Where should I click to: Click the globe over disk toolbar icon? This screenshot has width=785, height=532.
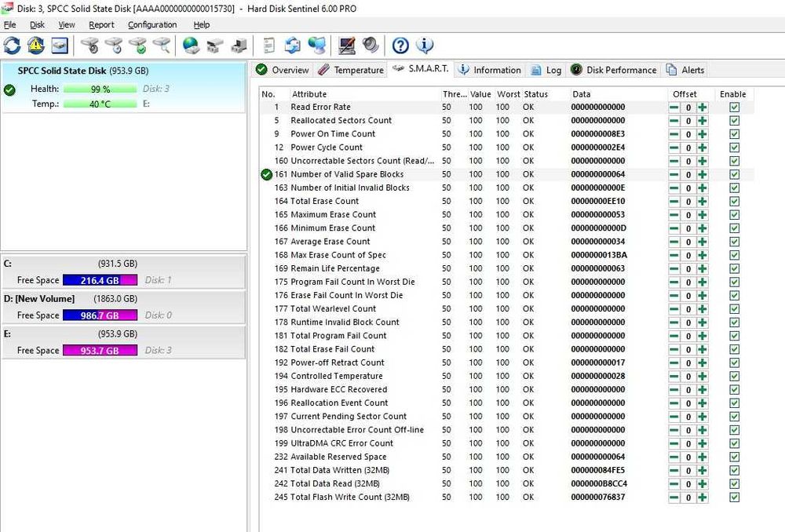point(191,46)
